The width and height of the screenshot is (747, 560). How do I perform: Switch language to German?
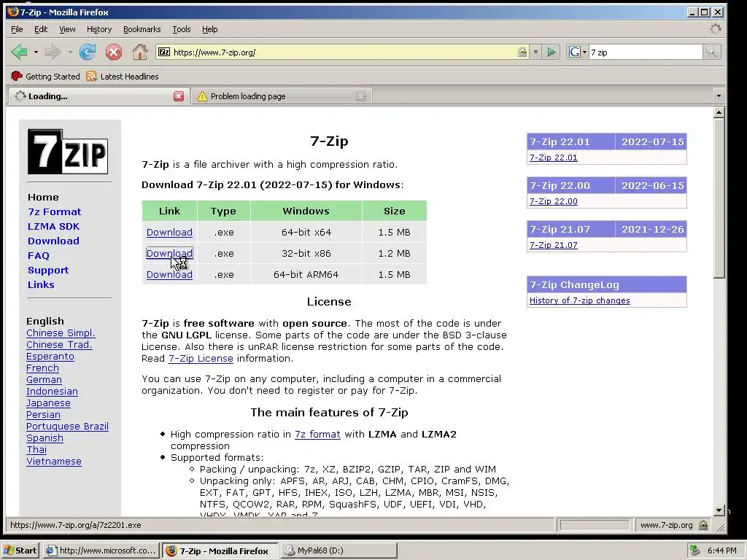[x=44, y=379]
